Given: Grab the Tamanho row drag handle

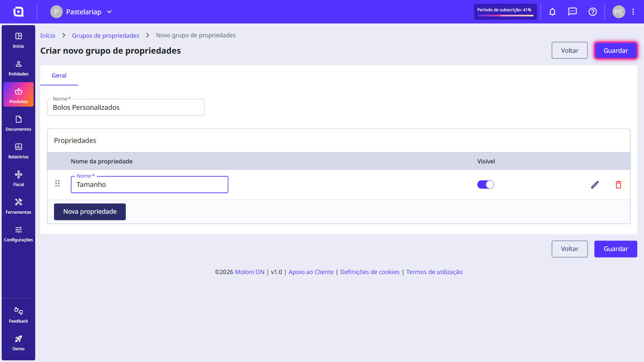Looking at the screenshot, I should [x=57, y=184].
